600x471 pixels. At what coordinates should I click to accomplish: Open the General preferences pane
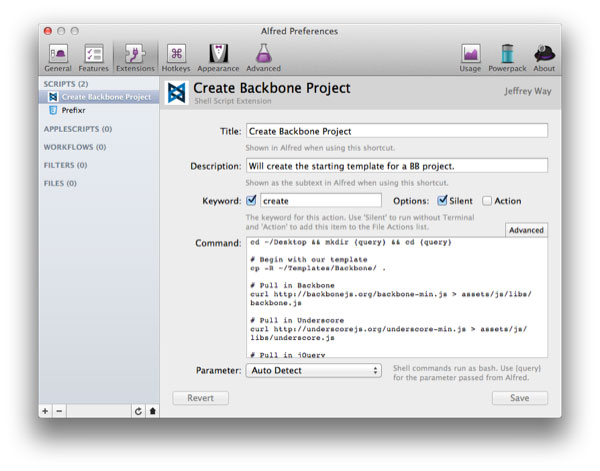coord(58,58)
